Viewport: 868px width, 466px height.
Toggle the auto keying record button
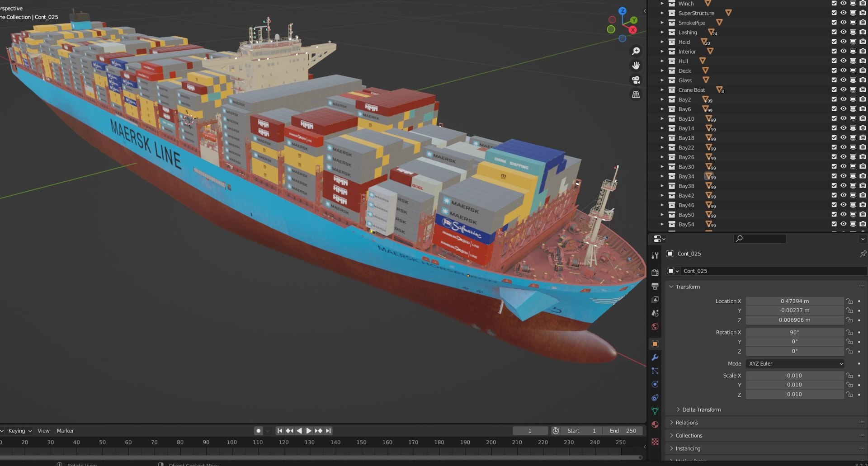(x=258, y=431)
